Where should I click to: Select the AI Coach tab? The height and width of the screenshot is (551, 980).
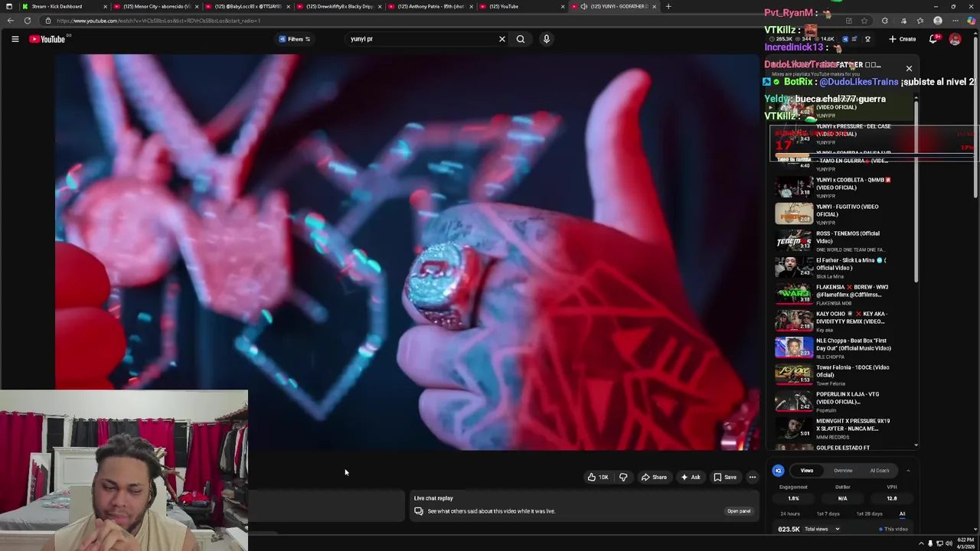(880, 471)
